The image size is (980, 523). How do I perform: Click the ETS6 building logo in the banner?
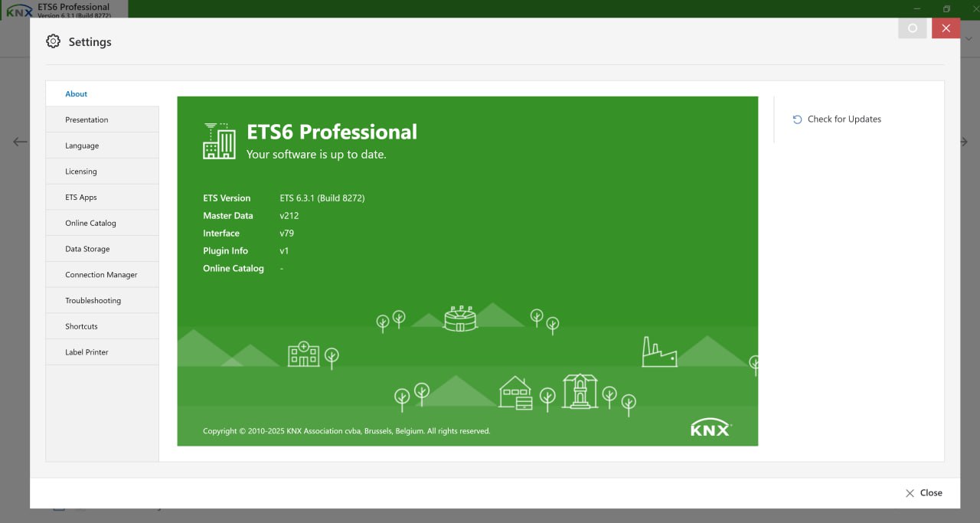[x=219, y=141]
